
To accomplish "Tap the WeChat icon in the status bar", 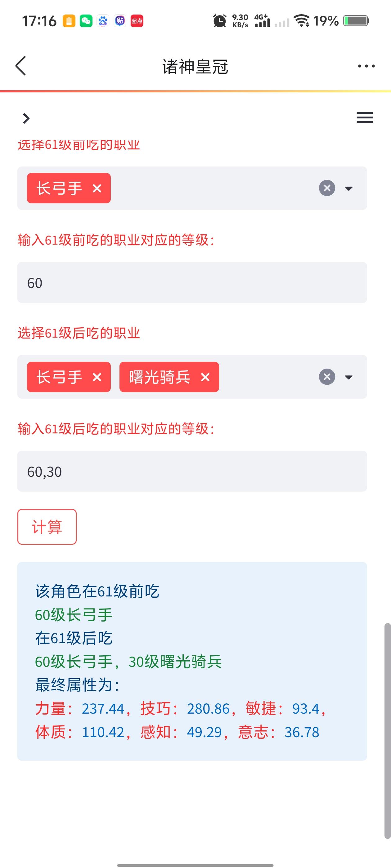I will [86, 21].
